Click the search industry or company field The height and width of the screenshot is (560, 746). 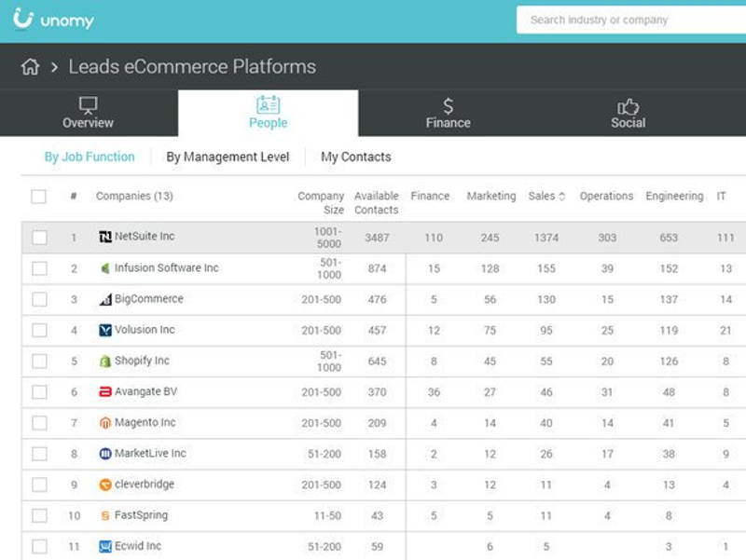tap(631, 20)
